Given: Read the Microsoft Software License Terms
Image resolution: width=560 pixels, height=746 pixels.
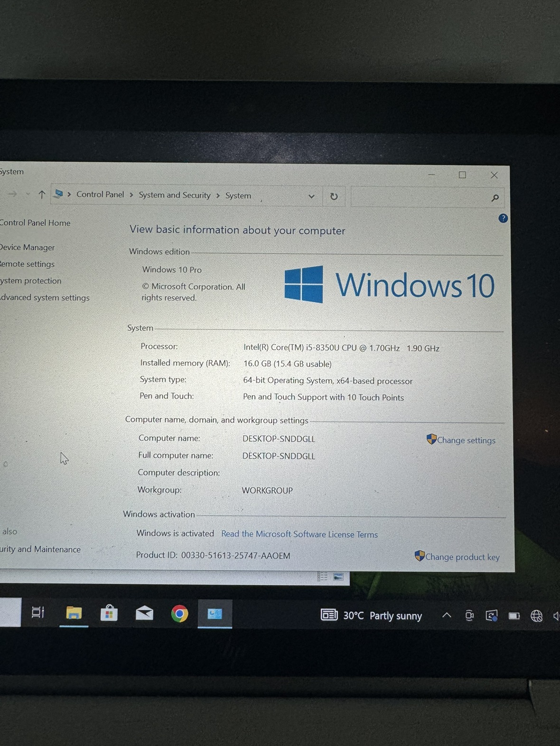Looking at the screenshot, I should [x=299, y=534].
